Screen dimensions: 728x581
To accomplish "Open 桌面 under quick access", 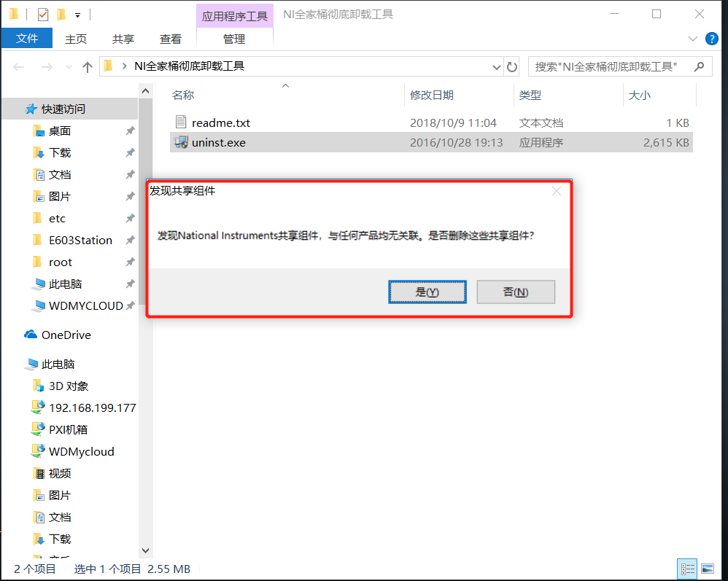I will 60,131.
